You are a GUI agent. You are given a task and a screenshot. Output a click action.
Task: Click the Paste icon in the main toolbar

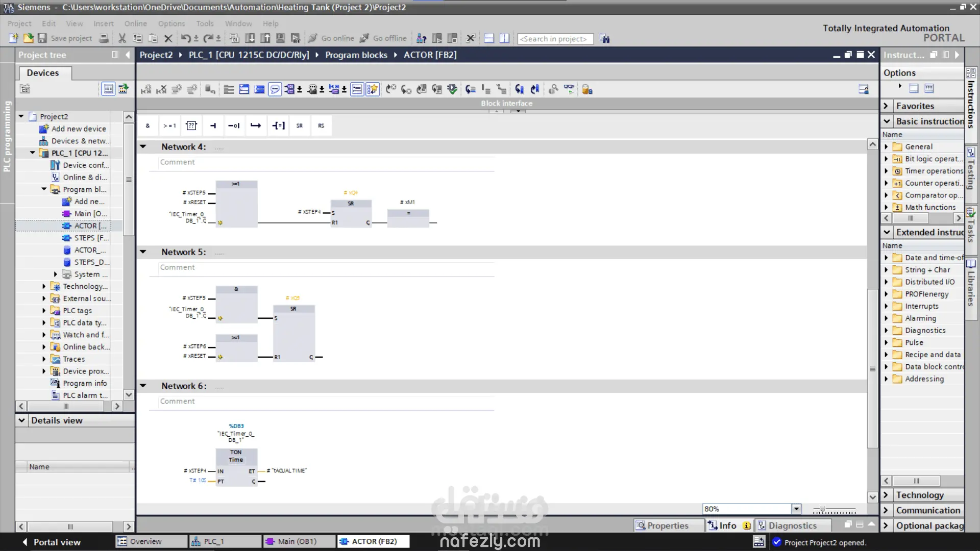point(153,38)
